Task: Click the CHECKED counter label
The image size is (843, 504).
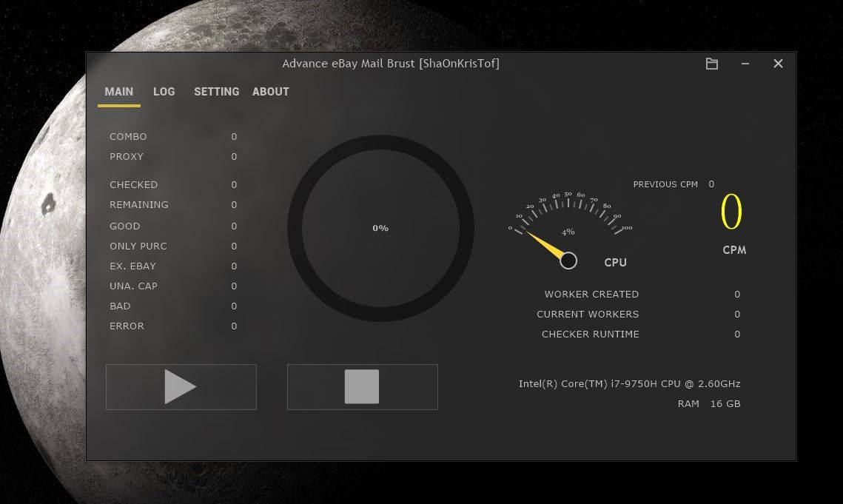Action: click(133, 184)
